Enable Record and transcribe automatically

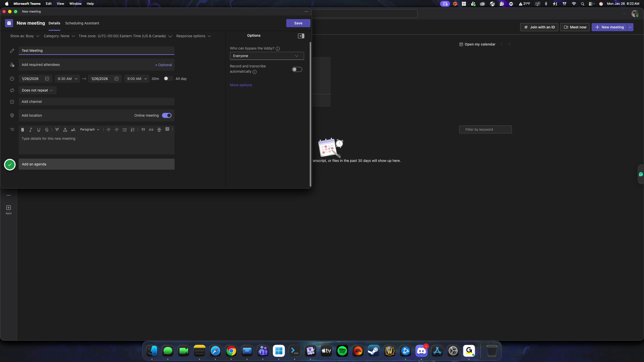point(297,69)
